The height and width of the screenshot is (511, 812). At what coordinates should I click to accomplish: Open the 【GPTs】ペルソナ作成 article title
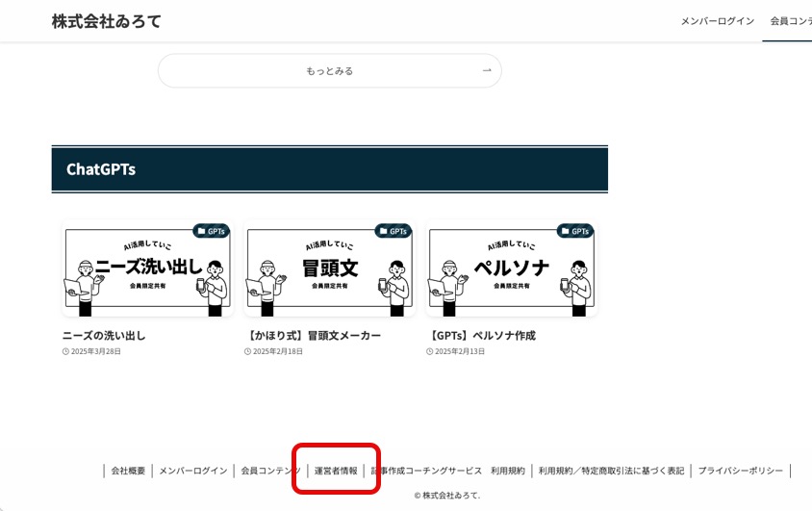click(481, 336)
